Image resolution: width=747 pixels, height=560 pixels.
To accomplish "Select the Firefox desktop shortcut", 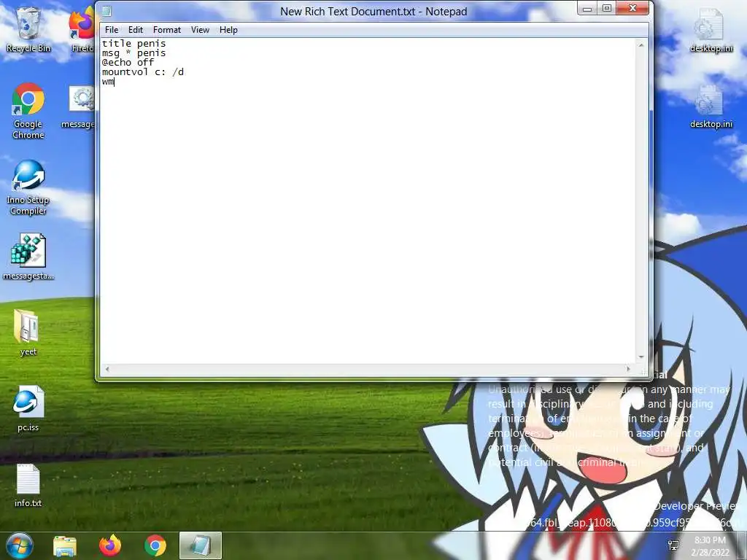I will click(82, 31).
